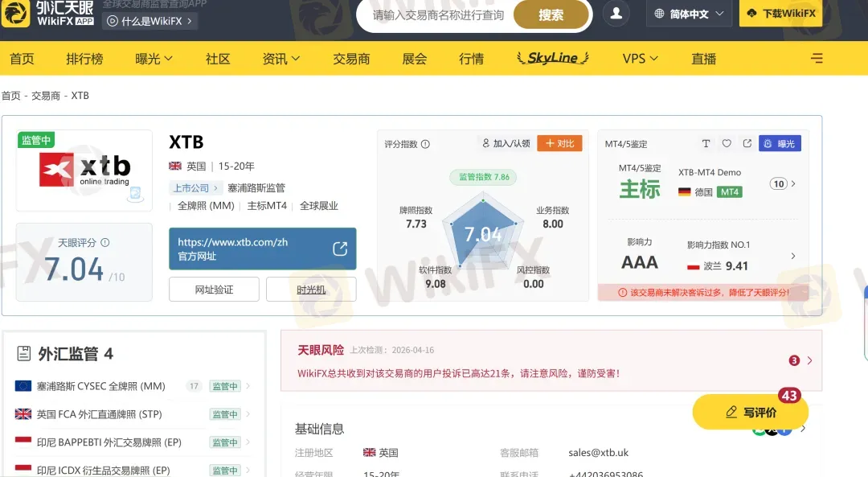This screenshot has height=477, width=868.
Task: Toggle the heart favorite icon for XTB
Action: pyautogui.click(x=726, y=142)
